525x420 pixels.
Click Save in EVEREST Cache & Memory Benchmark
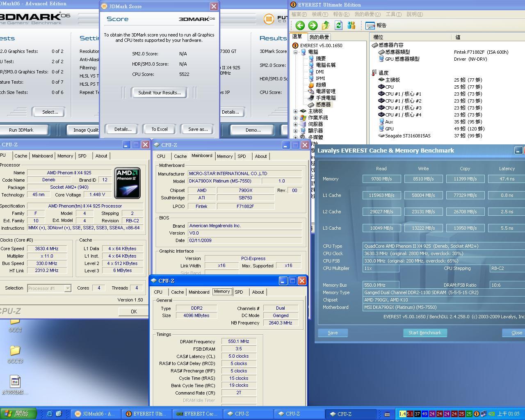[x=333, y=333]
